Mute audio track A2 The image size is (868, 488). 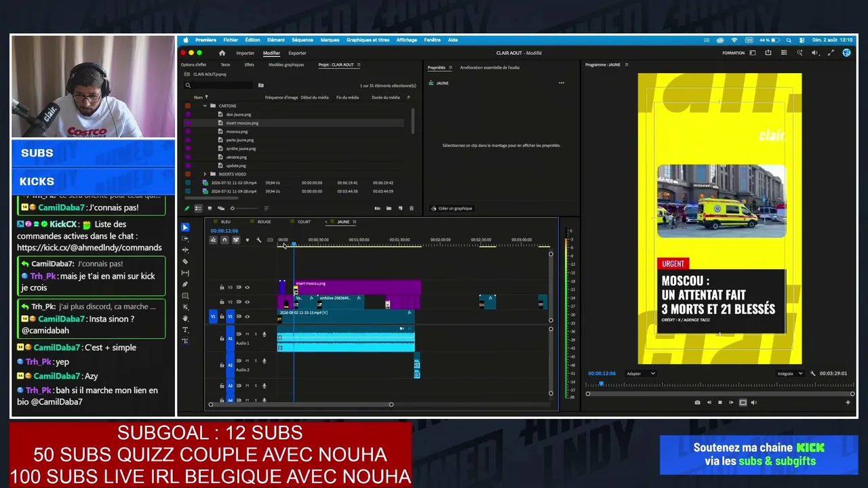click(247, 361)
